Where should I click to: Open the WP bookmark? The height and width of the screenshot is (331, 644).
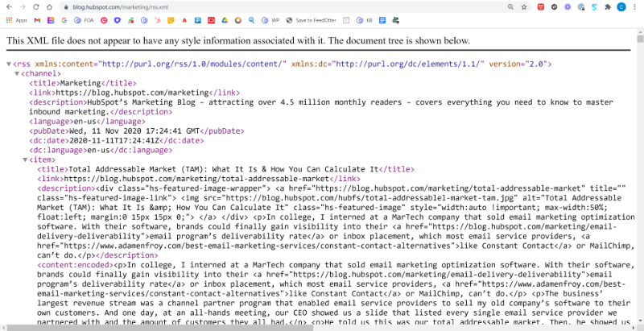[x=270, y=20]
